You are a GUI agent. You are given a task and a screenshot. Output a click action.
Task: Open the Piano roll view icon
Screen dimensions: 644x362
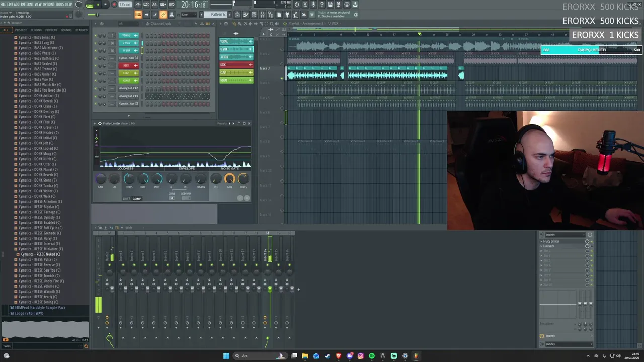pos(246,15)
